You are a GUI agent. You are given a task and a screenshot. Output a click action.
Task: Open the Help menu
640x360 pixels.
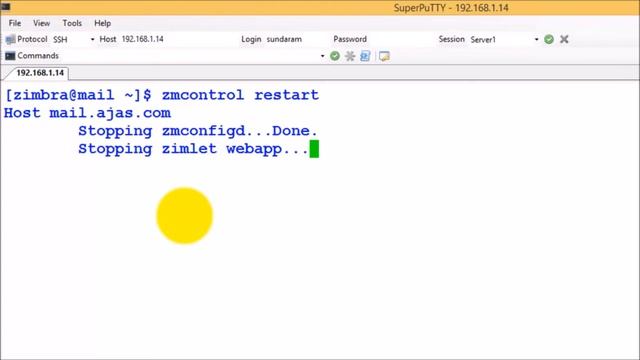click(x=102, y=23)
